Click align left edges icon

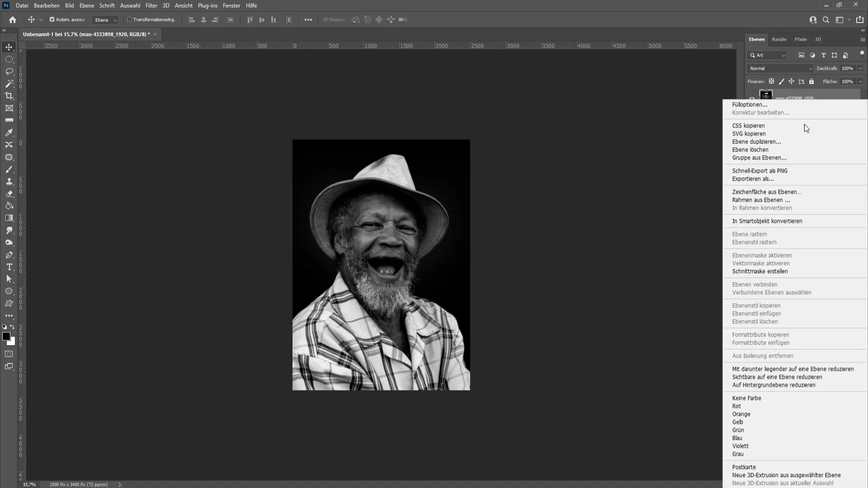[192, 20]
